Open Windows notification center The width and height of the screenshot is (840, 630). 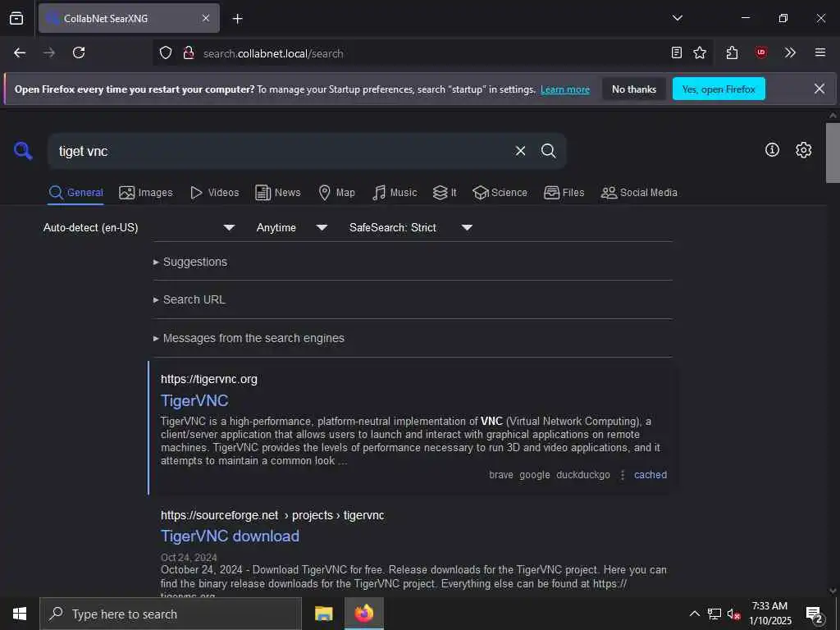tap(815, 614)
